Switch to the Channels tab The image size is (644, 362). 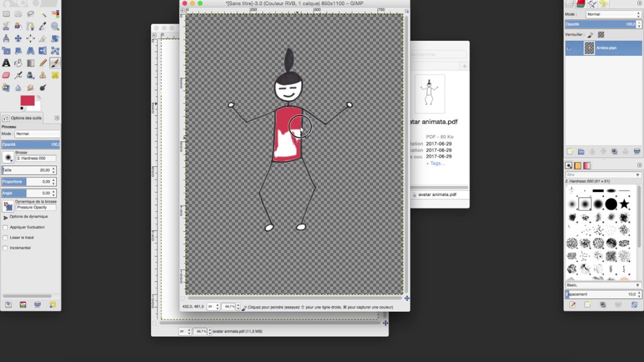581,4
